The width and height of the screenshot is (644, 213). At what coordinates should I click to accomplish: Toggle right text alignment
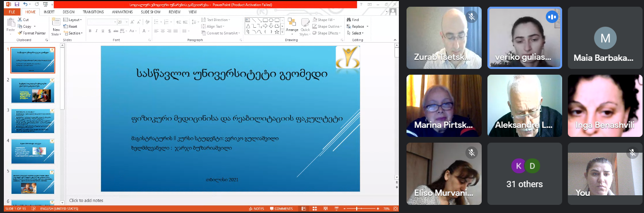click(x=169, y=31)
